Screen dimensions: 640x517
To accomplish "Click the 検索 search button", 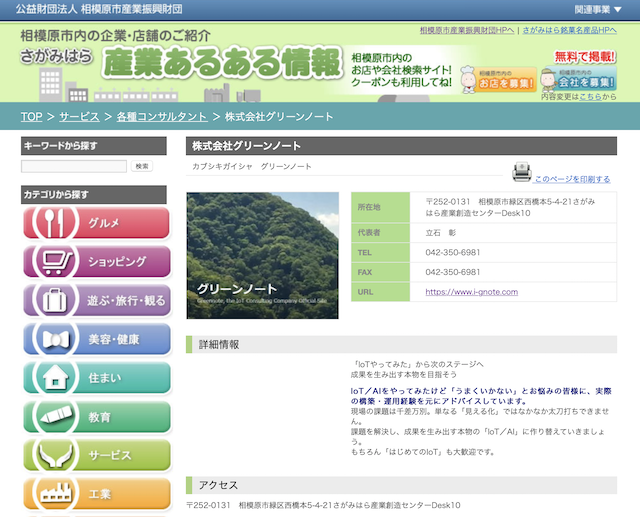I will pos(142,166).
